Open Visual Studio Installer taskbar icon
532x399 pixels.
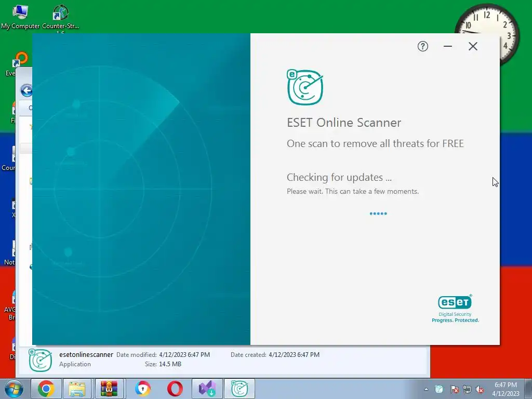pyautogui.click(x=207, y=389)
